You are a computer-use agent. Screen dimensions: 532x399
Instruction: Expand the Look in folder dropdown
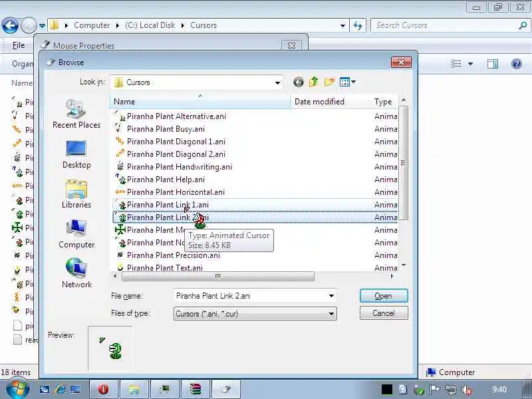coord(277,82)
